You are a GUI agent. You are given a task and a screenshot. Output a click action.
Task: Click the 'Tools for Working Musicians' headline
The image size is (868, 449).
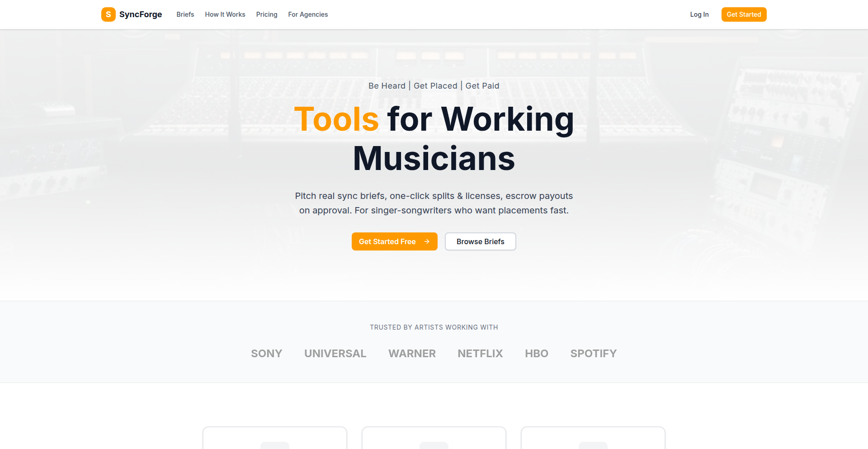[x=434, y=139]
